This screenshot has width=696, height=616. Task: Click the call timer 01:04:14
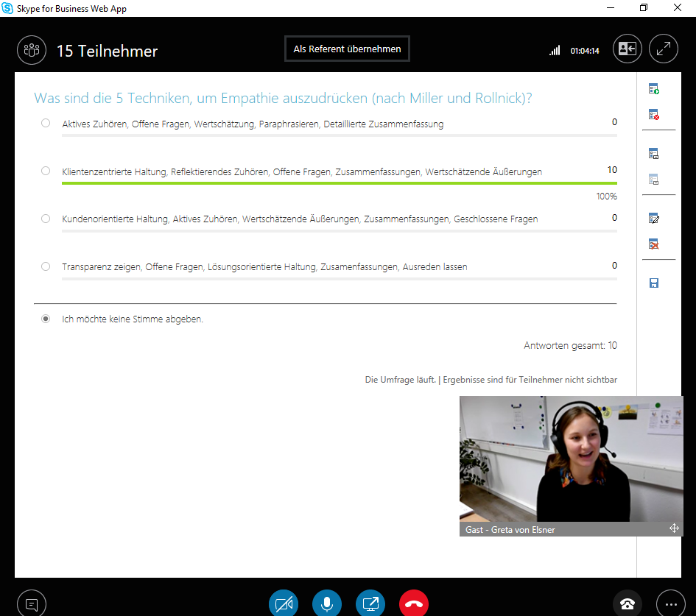(585, 51)
